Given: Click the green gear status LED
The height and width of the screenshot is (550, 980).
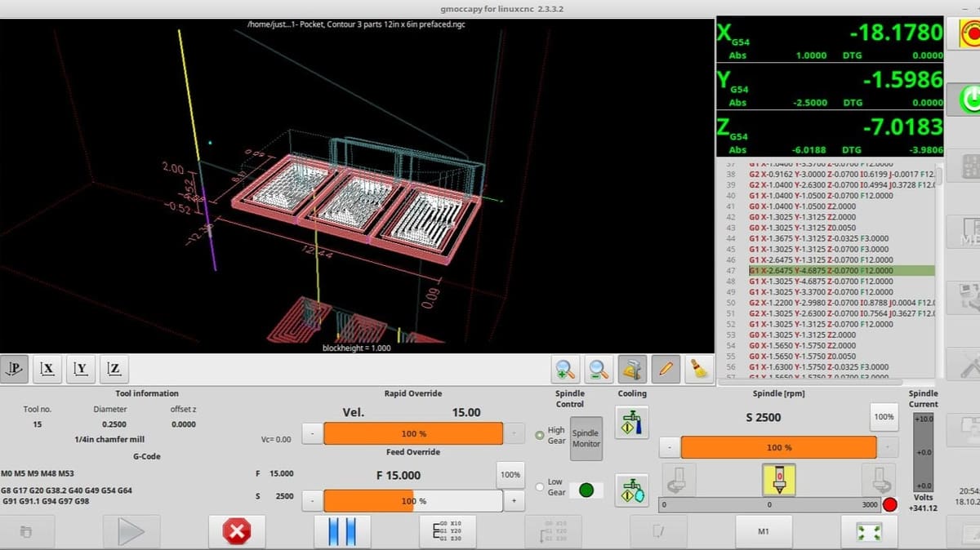Looking at the screenshot, I should [586, 490].
